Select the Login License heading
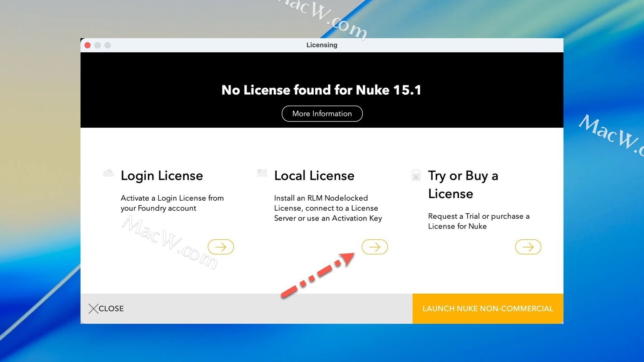This screenshot has width=644, height=362. (x=162, y=176)
